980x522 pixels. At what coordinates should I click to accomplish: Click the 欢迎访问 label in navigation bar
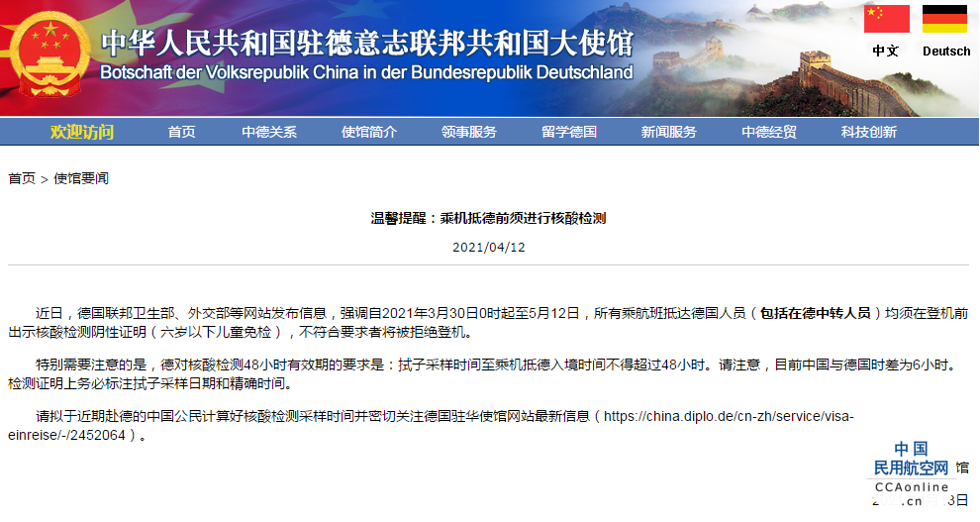(82, 132)
